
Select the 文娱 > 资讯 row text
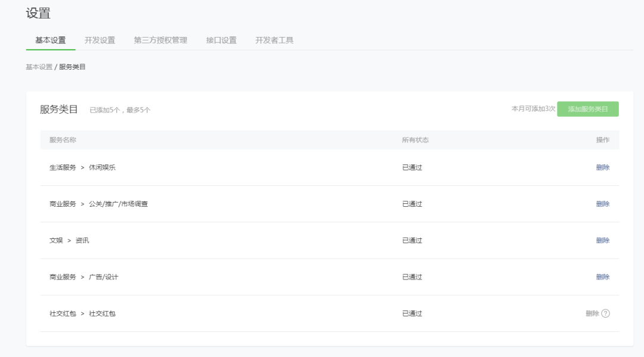[x=69, y=240]
